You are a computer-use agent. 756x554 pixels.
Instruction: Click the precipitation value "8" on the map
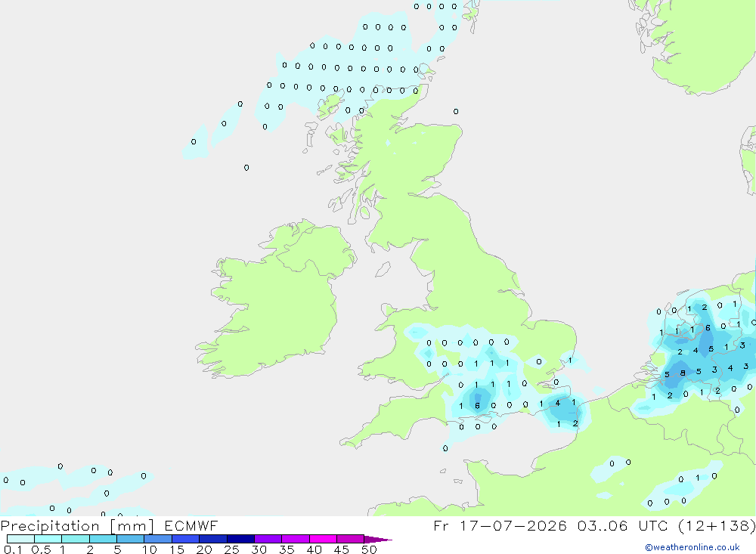[x=683, y=373]
